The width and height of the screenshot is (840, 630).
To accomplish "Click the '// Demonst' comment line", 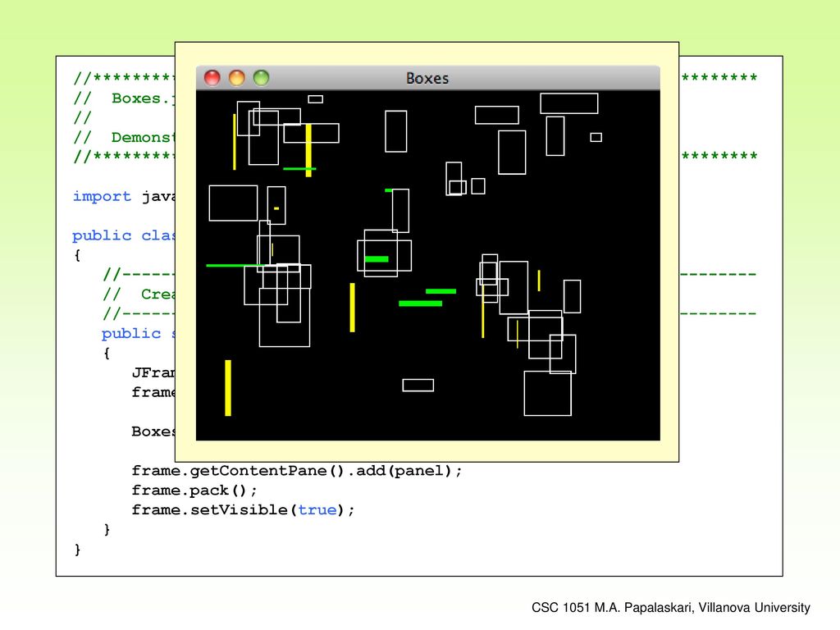I will click(x=125, y=138).
